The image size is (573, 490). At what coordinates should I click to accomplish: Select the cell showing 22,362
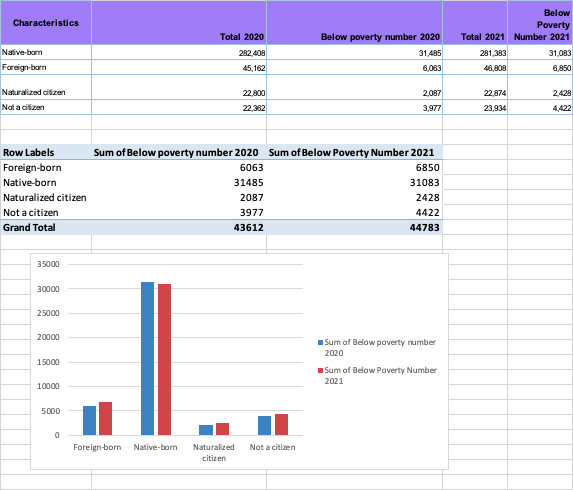[179, 107]
